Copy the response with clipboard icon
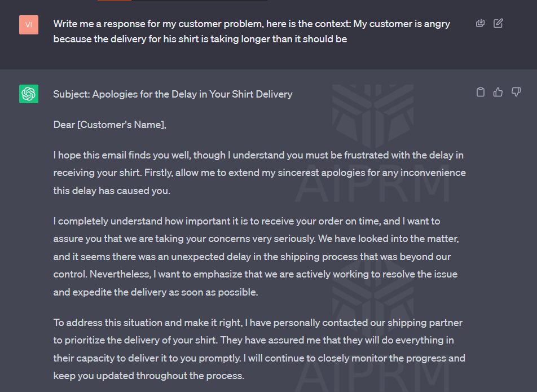This screenshot has width=537, height=392. pos(481,92)
